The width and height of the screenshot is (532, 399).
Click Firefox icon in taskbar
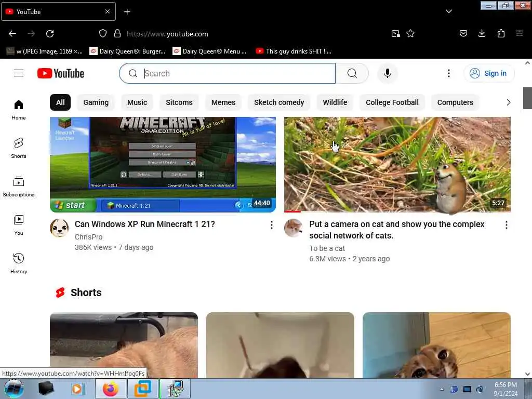tap(111, 389)
